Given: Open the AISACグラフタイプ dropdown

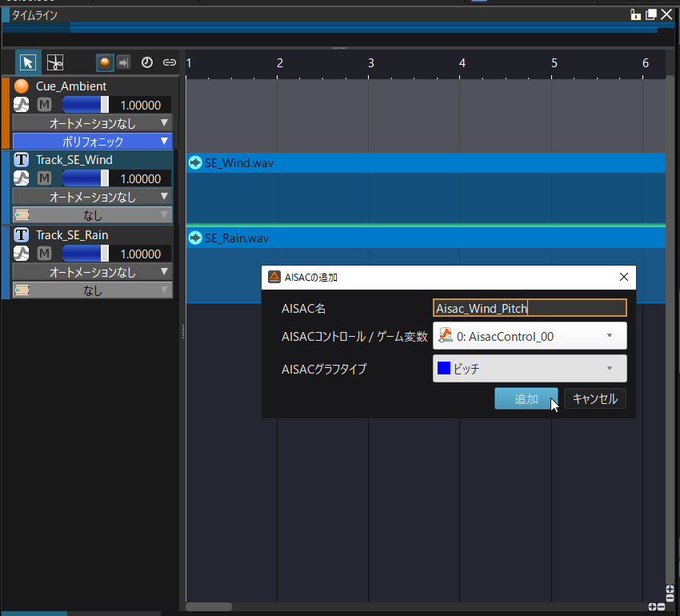Looking at the screenshot, I should click(x=530, y=368).
